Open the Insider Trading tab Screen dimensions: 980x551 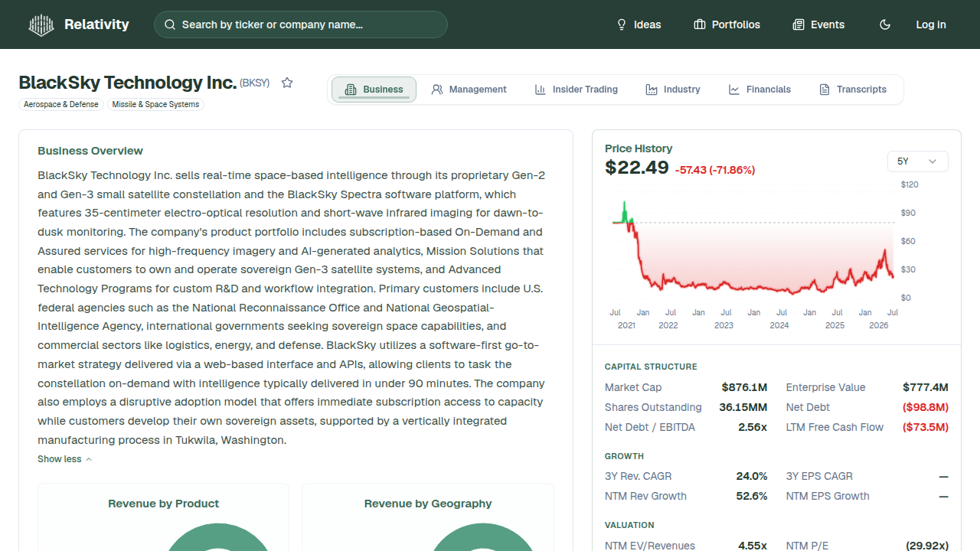point(576,90)
